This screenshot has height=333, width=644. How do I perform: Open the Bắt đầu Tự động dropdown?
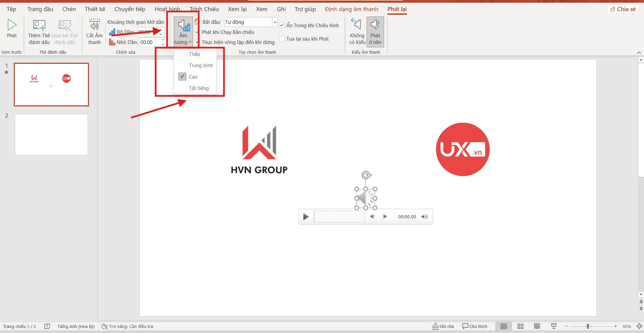[275, 22]
